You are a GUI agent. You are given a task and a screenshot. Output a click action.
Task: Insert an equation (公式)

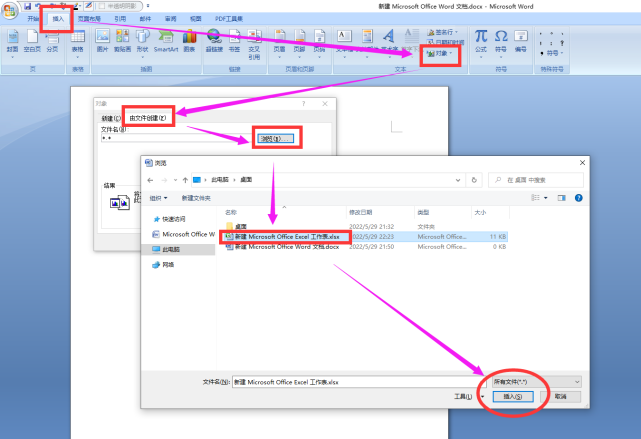click(481, 43)
